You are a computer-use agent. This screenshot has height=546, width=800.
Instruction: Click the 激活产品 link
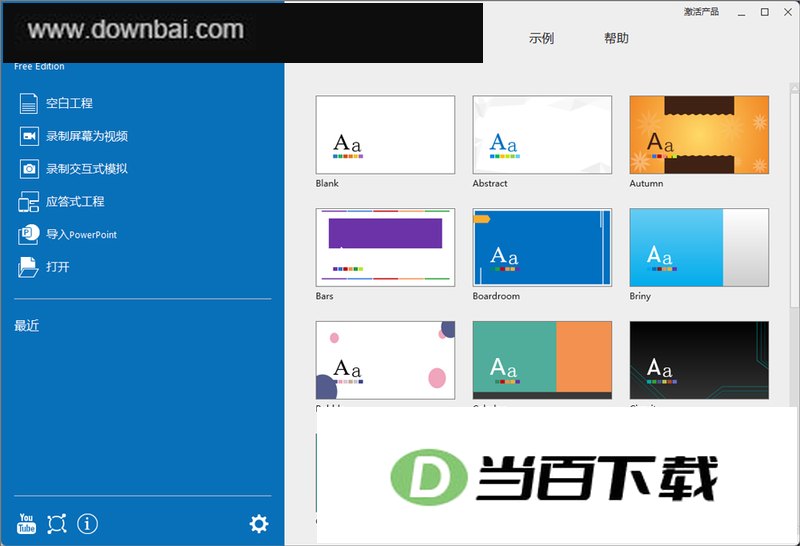[x=702, y=11]
